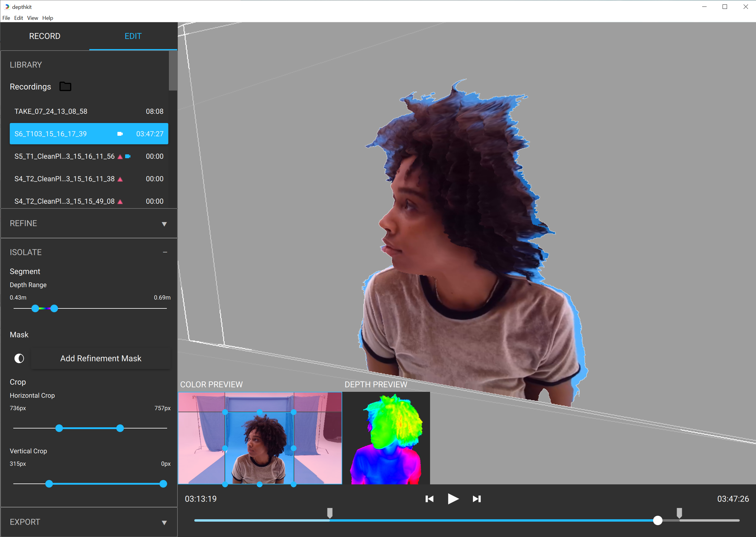
Task: Click the Add Refinement Mask button
Action: tap(101, 358)
